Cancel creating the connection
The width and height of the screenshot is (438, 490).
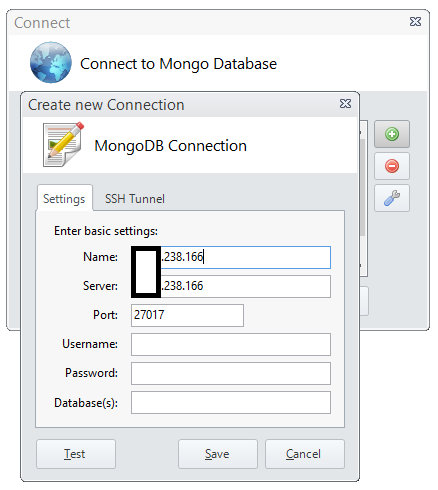pos(305,454)
